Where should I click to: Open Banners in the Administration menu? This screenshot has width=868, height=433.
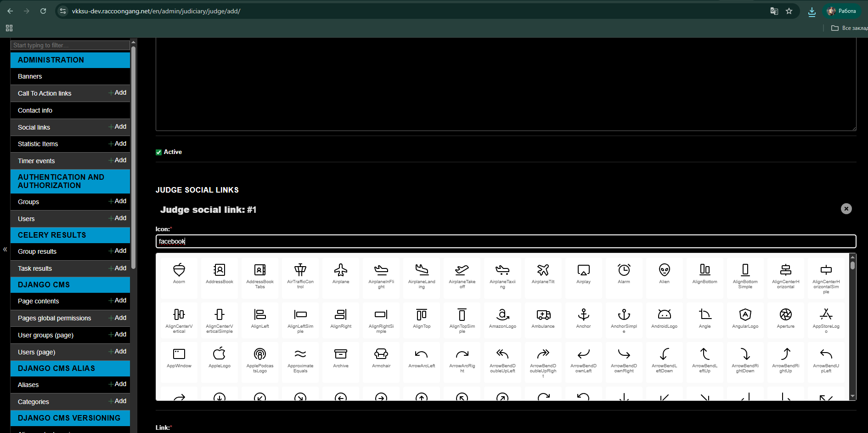coord(30,76)
